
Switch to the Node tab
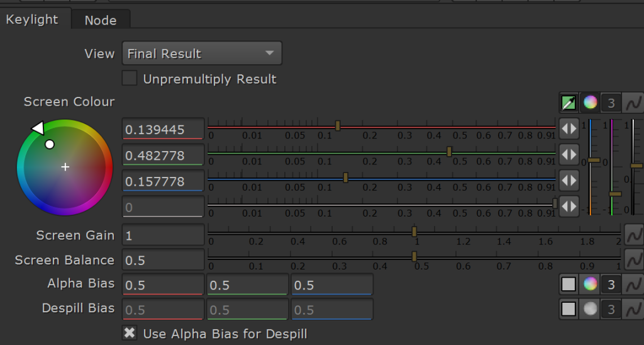pyautogui.click(x=101, y=20)
